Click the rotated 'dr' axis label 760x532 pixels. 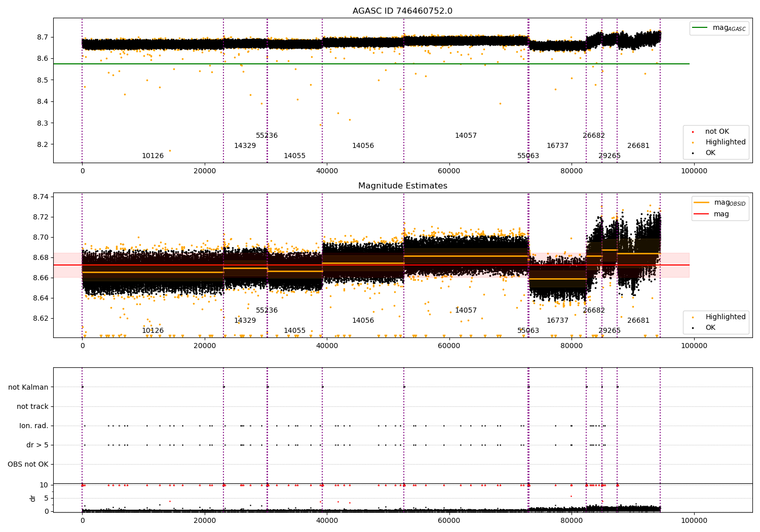pyautogui.click(x=33, y=498)
